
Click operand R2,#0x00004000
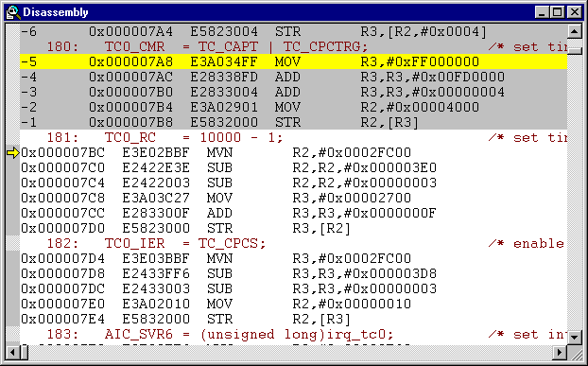420,107
